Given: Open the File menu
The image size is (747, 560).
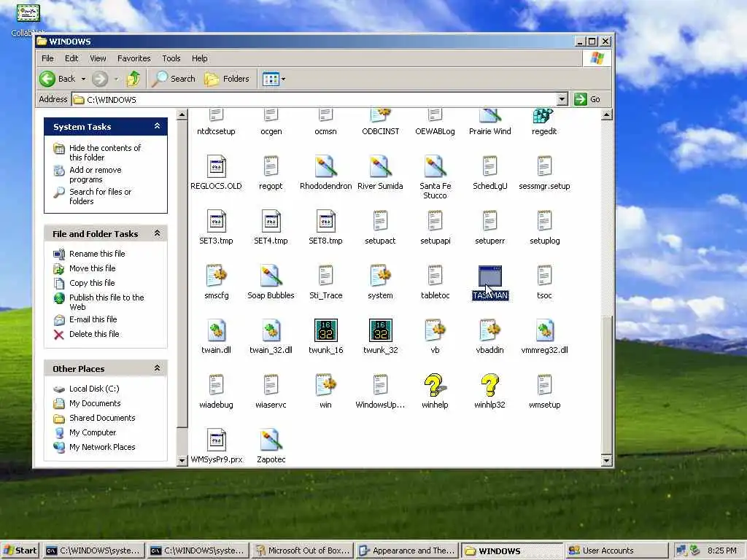Looking at the screenshot, I should pos(47,58).
